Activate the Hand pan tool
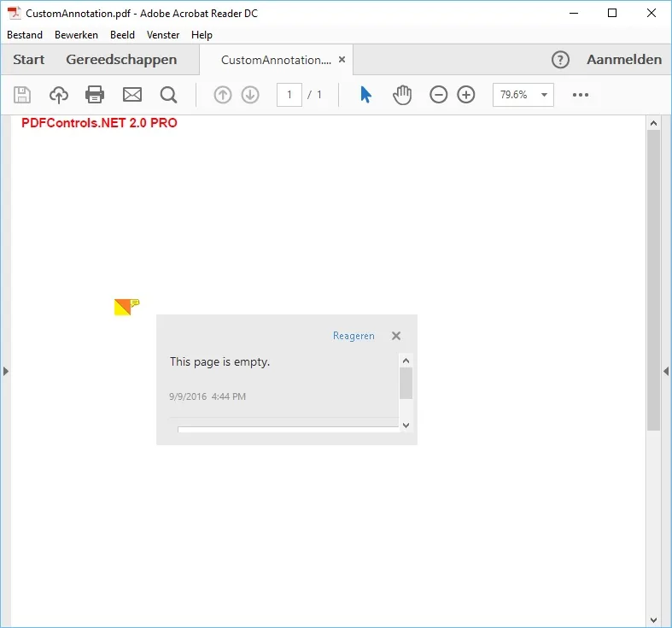Screen dimensions: 672x628 (x=402, y=95)
